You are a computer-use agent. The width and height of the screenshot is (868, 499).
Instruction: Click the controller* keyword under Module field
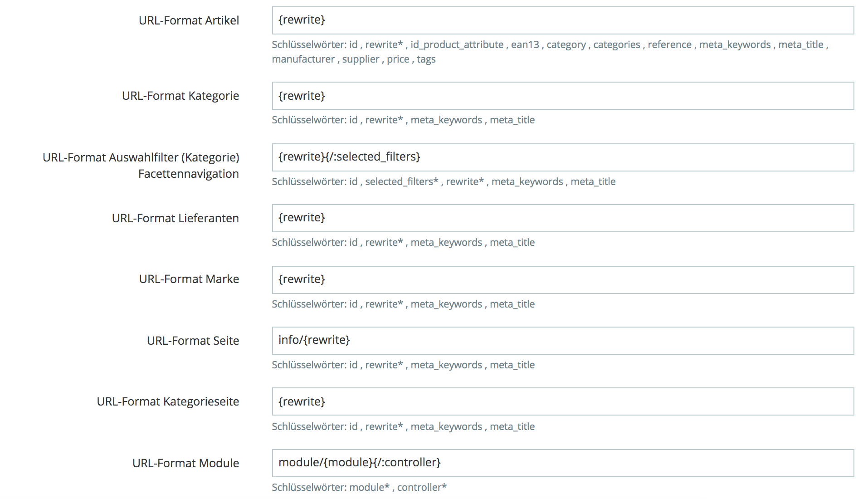[x=422, y=487]
